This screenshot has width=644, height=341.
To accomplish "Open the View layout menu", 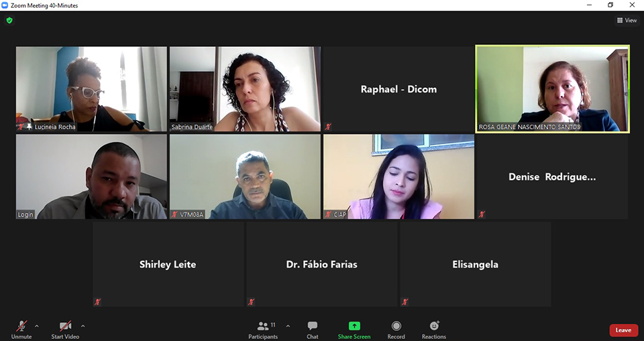I will click(x=627, y=20).
